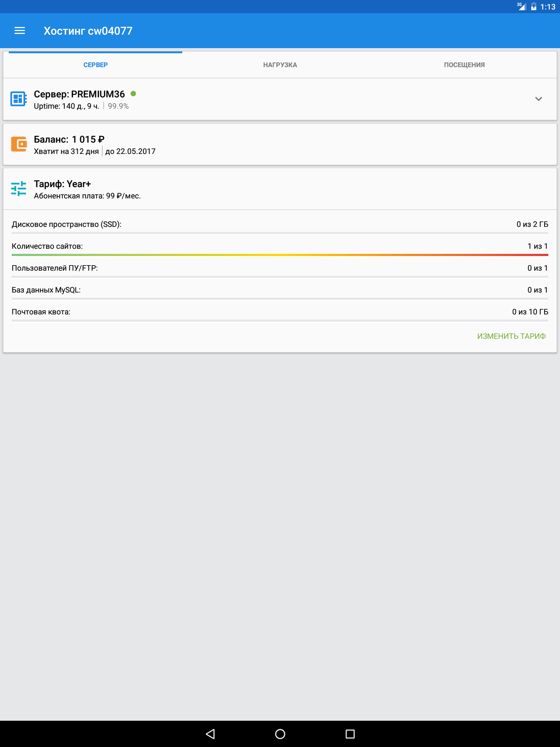This screenshot has width=560, height=747.
Task: Click the 3G signal indicator
Action: coord(521,6)
